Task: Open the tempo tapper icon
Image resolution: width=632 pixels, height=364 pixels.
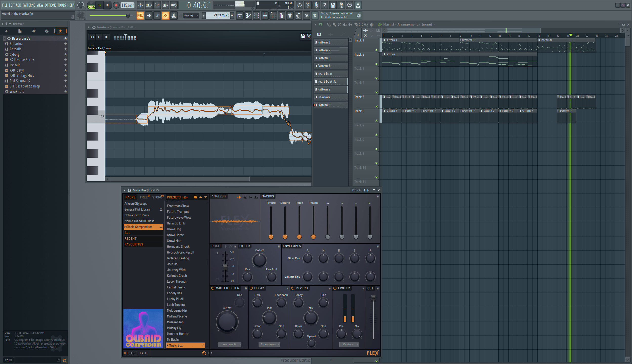Action: [298, 16]
